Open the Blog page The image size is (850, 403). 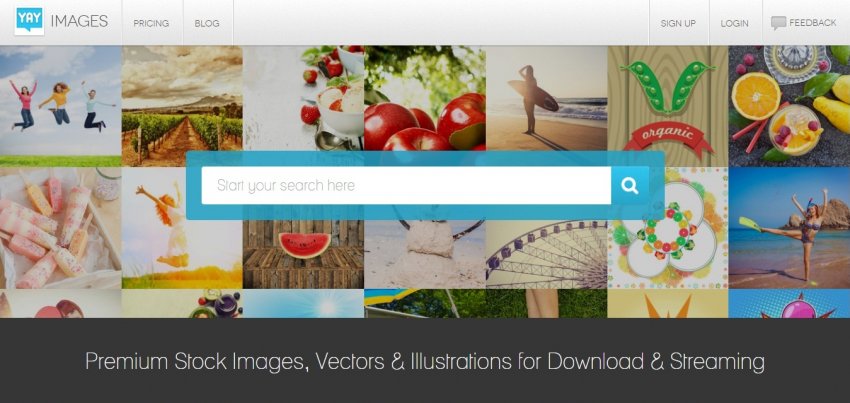click(x=207, y=23)
